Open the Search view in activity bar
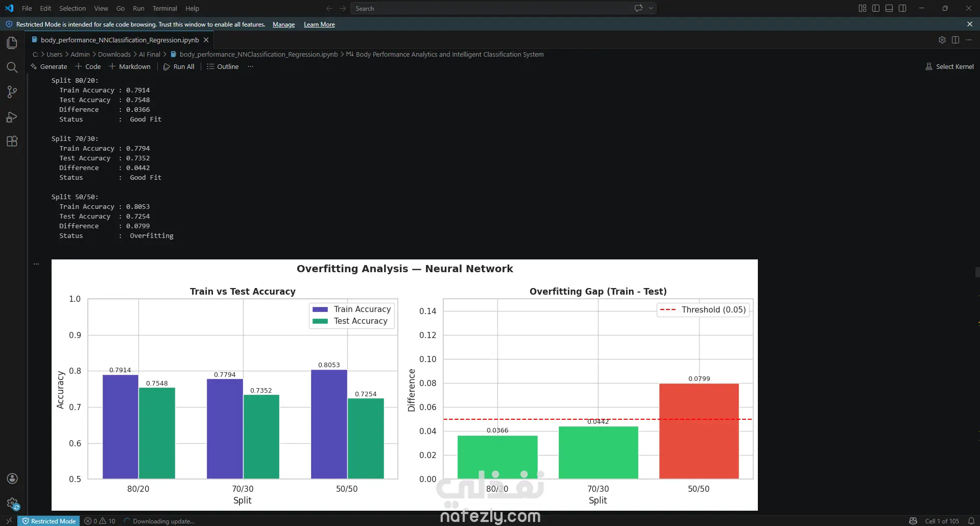This screenshot has height=526, width=980. pyautogui.click(x=12, y=67)
